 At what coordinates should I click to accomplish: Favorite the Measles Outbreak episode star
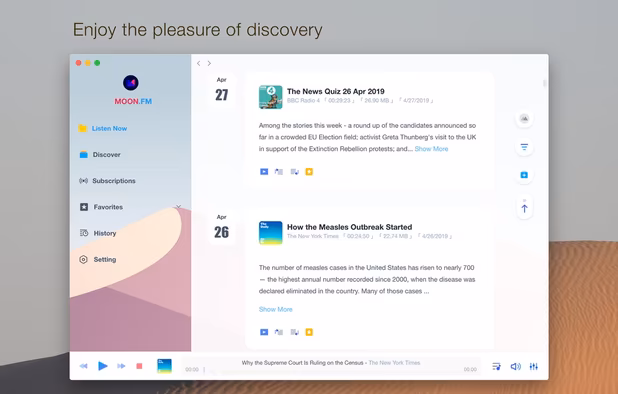point(309,332)
